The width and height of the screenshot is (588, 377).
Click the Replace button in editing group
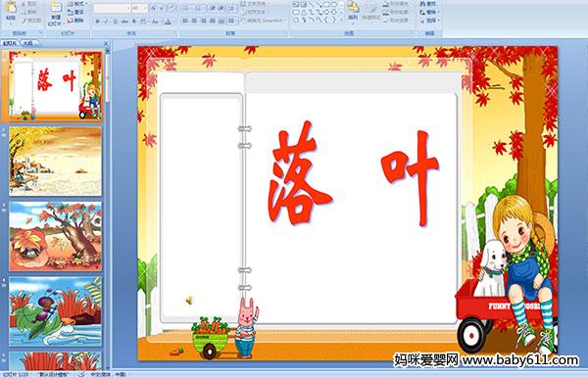tap(428, 12)
